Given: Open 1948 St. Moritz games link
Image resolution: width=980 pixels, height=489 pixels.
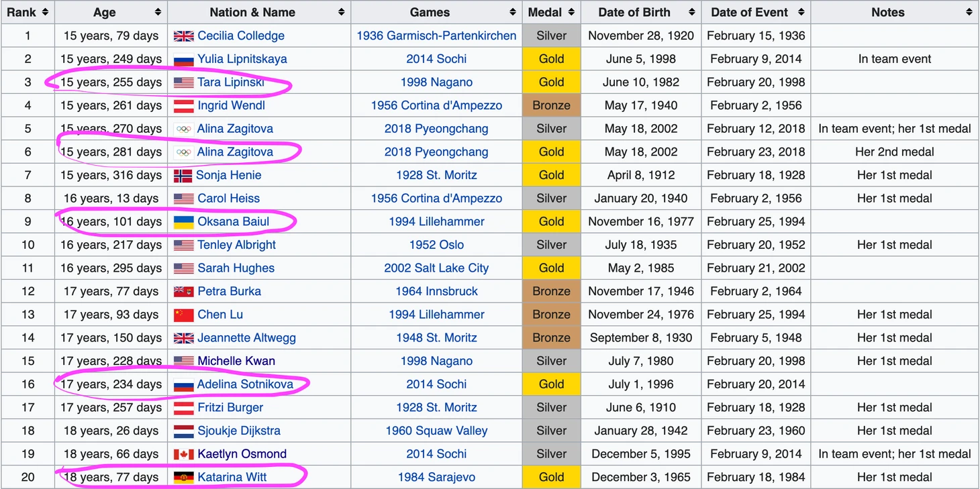Looking at the screenshot, I should coord(436,338).
